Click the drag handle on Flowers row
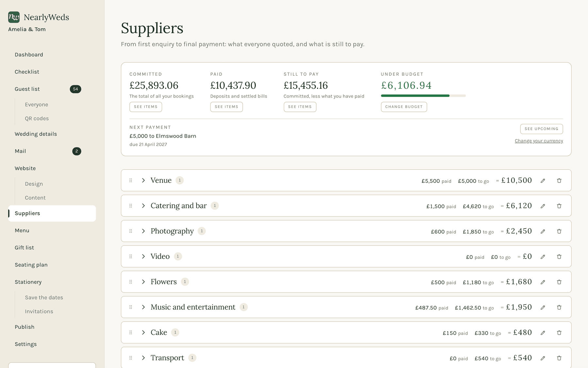This screenshot has height=368, width=588. coord(131,282)
